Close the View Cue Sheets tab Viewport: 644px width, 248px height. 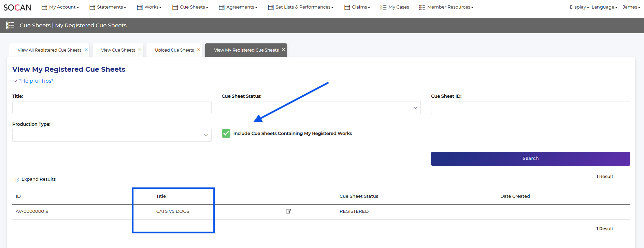(140, 50)
